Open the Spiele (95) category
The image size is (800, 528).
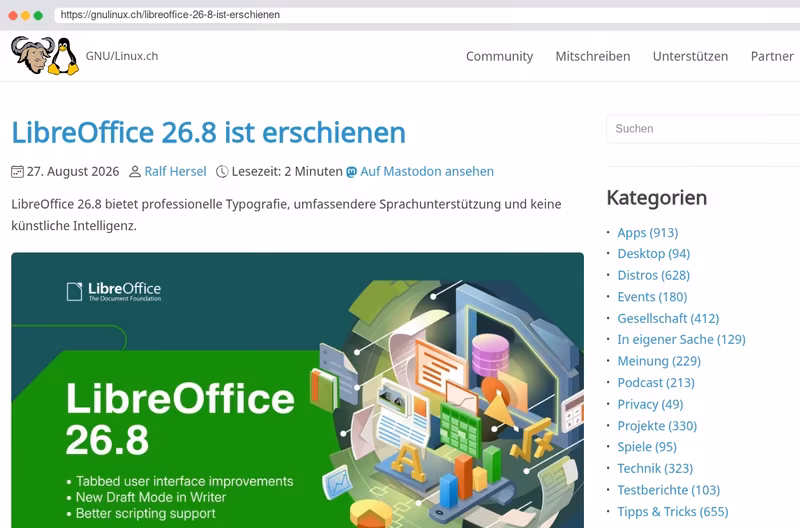pyautogui.click(x=647, y=447)
